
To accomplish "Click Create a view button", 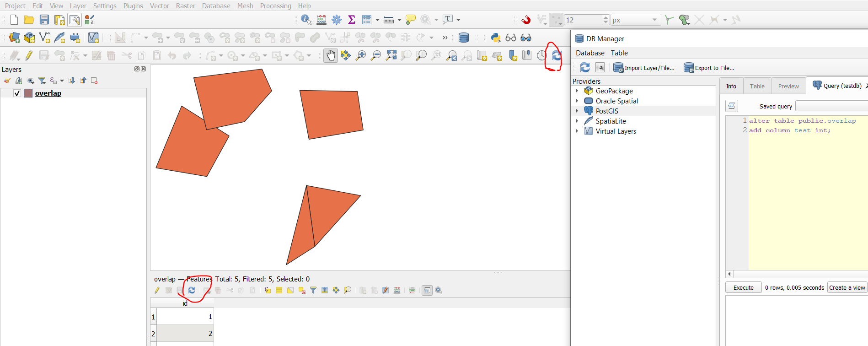I will 847,287.
